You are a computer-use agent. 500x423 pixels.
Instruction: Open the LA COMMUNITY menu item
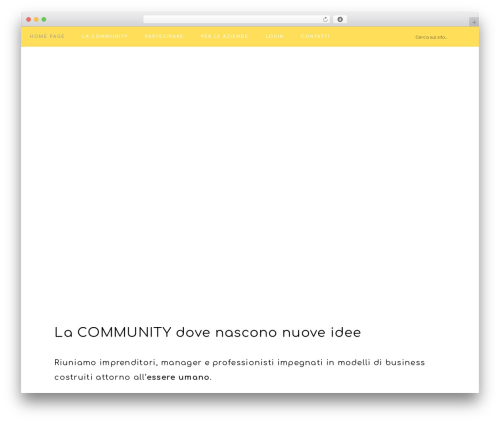tap(105, 36)
